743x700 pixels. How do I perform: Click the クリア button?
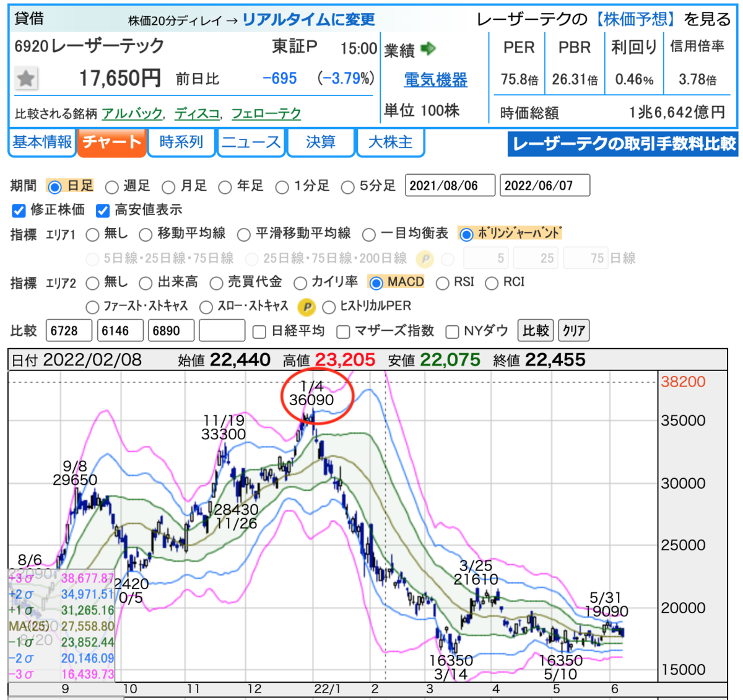574,330
